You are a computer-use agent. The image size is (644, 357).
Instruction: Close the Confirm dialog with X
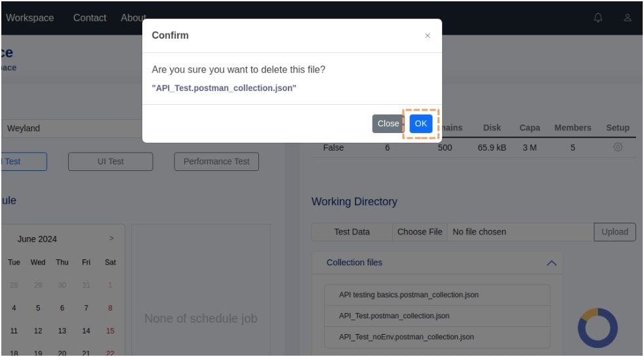pos(428,36)
